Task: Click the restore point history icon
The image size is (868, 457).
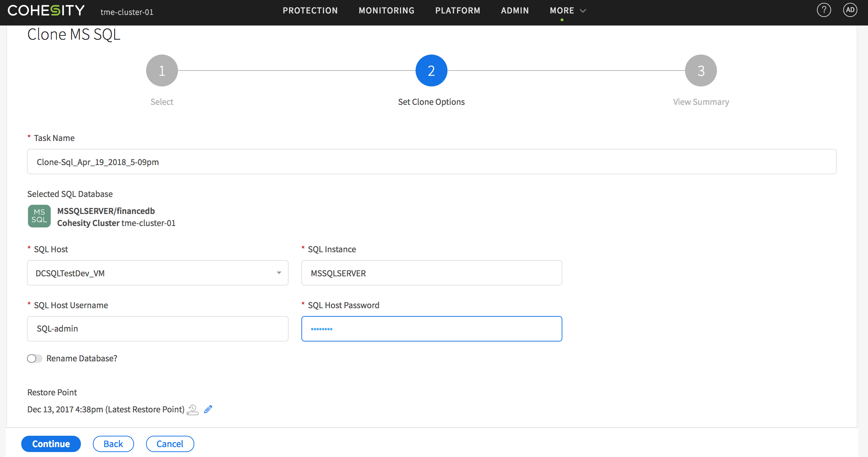Action: point(193,410)
